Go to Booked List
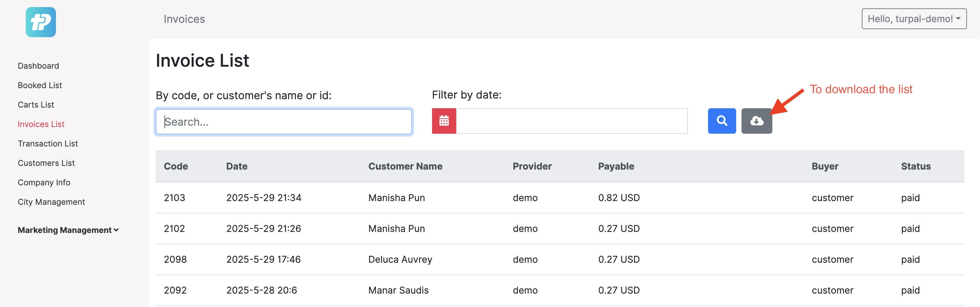This screenshot has height=307, width=980. (40, 85)
